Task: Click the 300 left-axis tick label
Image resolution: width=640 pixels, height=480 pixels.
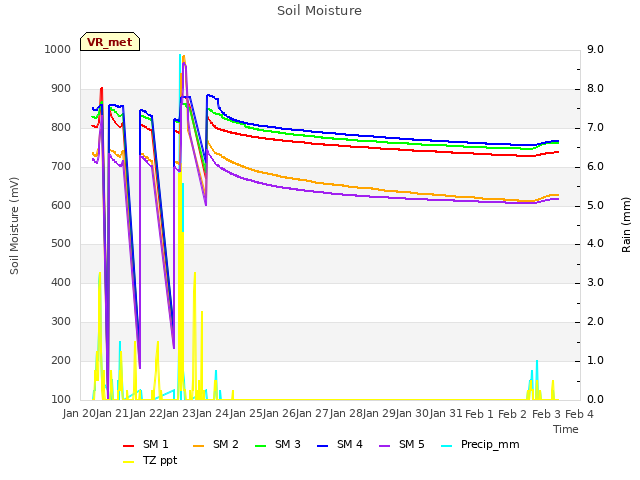Action: tap(61, 322)
